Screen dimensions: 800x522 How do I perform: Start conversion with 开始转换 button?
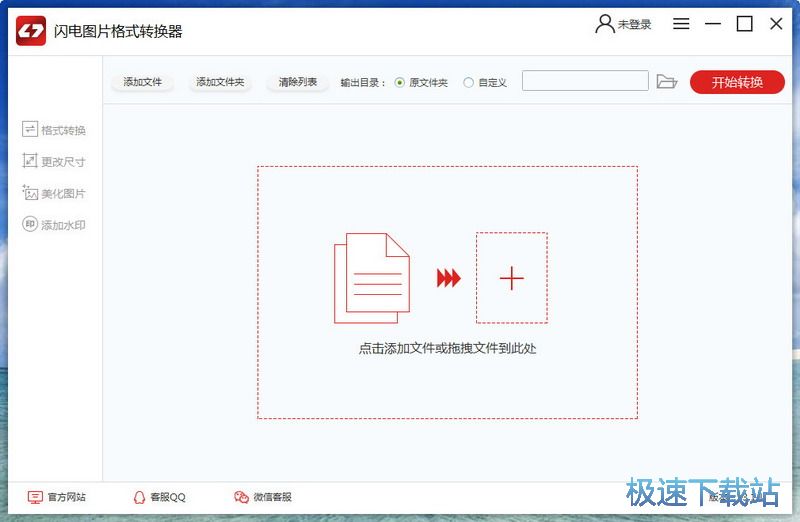736,82
